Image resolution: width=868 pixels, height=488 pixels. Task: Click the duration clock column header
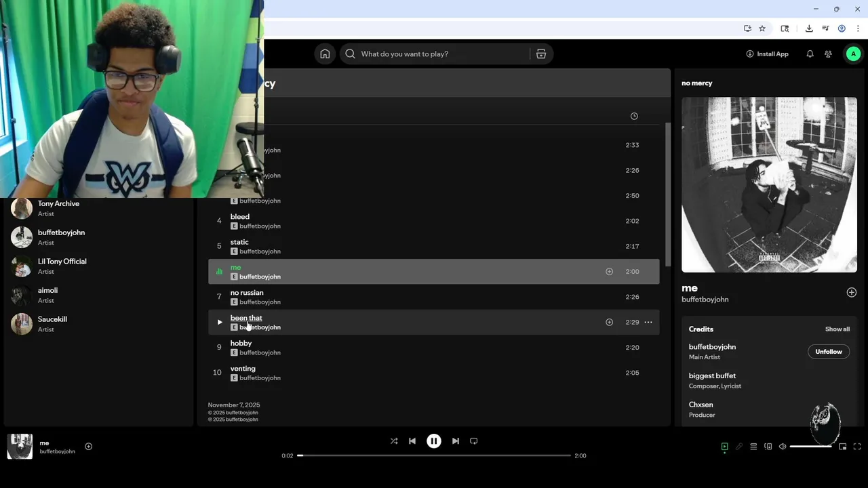coord(634,116)
